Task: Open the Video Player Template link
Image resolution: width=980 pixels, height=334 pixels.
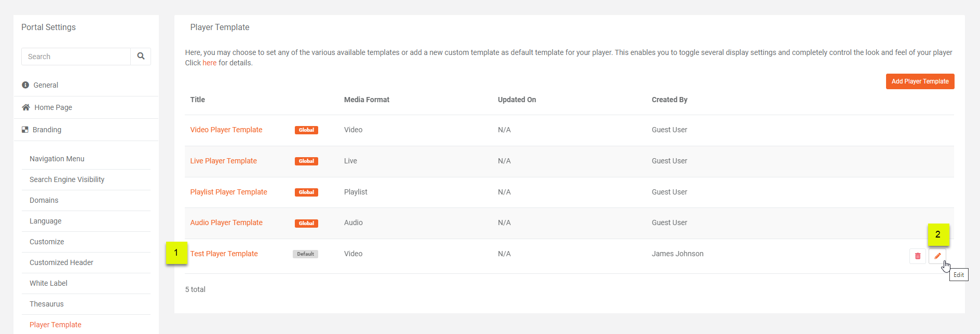Action: (226, 130)
